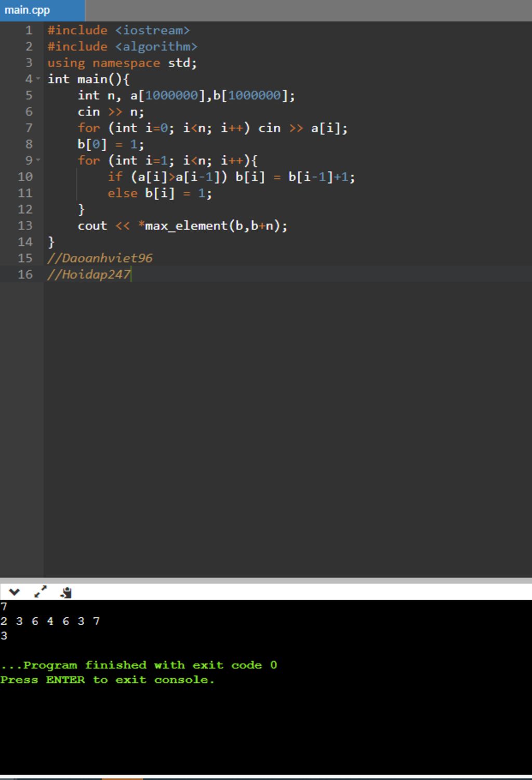The image size is (532, 780).
Task: Click the first for-loop reading a[i] on line 7
Action: coord(212,128)
